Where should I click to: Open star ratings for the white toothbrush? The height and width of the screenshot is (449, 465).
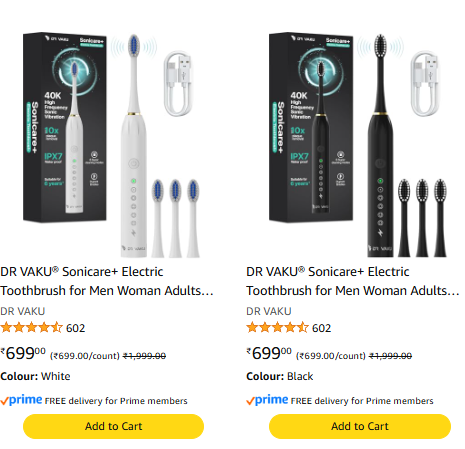pos(31,328)
